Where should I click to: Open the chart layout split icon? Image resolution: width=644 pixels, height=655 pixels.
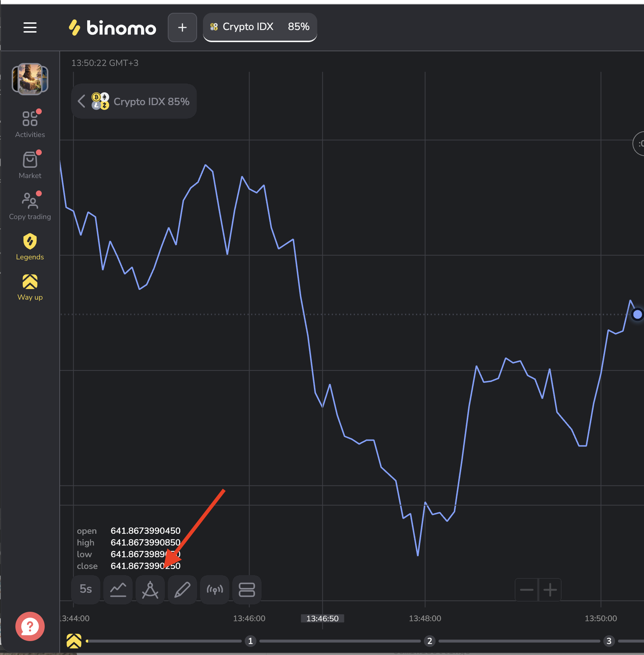coord(247,589)
